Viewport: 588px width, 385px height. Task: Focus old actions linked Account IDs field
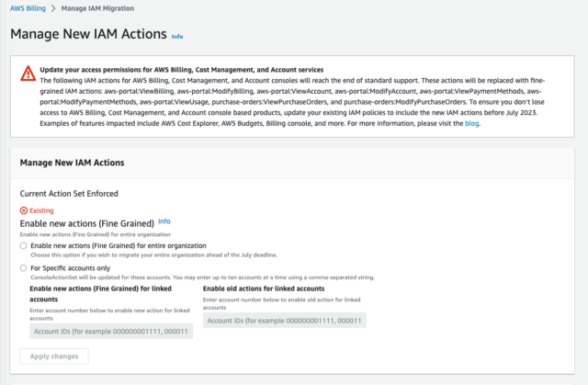point(285,321)
